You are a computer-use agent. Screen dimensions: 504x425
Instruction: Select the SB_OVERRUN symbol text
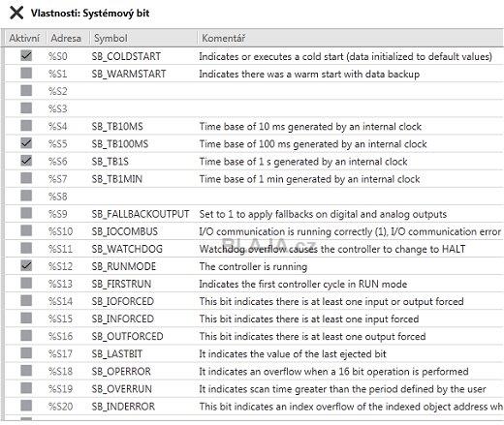[x=122, y=388]
